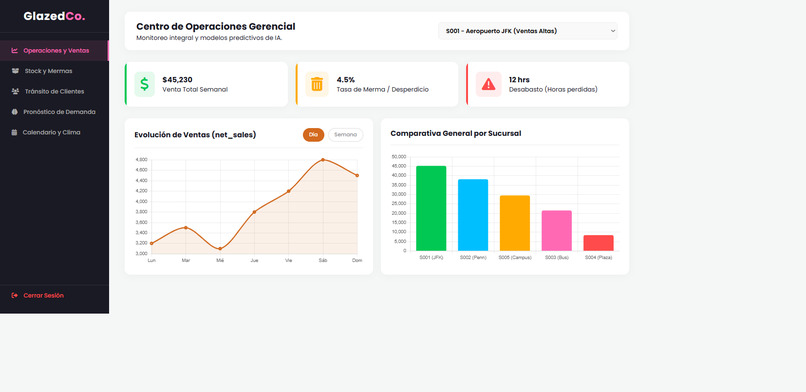Image resolution: width=806 pixels, height=392 pixels.
Task: Click Centro de Operaciones Gerencial heading
Action: [216, 27]
